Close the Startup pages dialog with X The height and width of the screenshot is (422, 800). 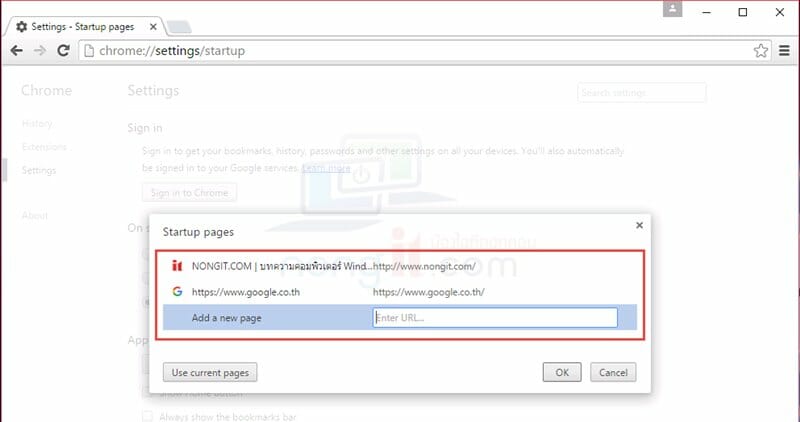click(x=639, y=225)
